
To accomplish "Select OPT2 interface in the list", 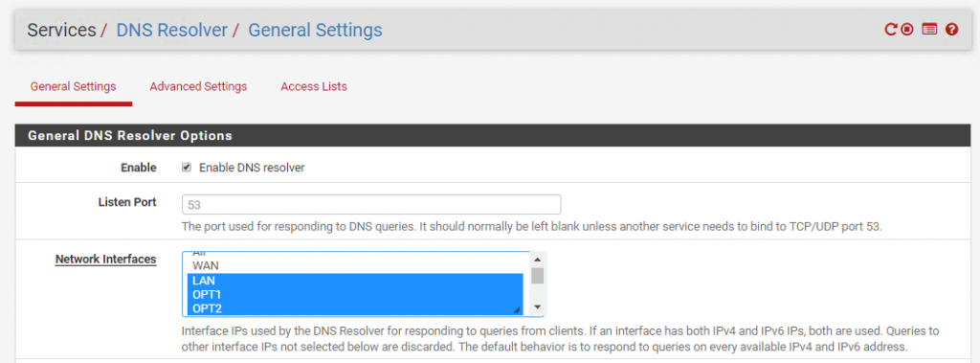I will [x=355, y=307].
